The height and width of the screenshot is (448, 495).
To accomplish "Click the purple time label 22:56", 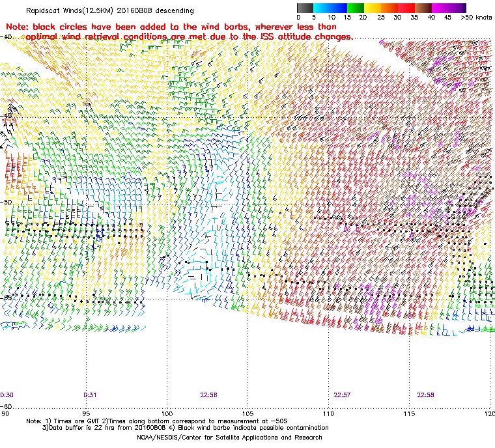I will 208,395.
